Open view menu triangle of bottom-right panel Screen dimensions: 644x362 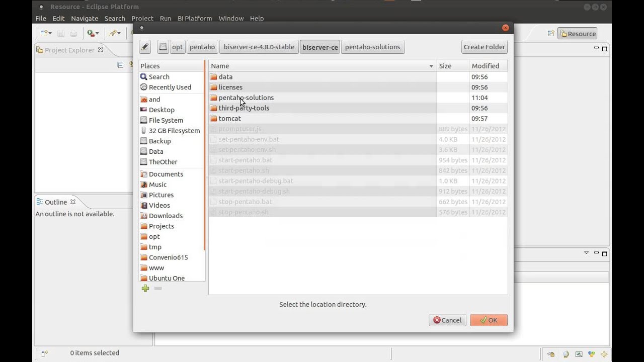coord(586,253)
